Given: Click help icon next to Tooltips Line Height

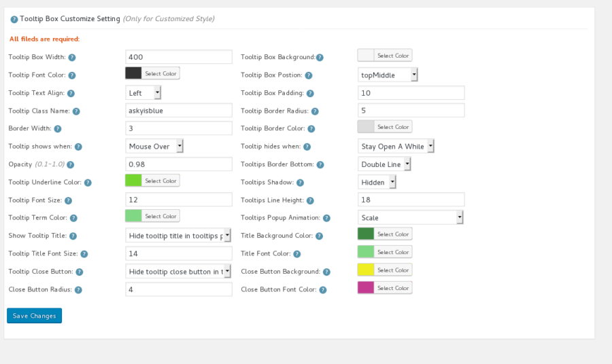Looking at the screenshot, I should coord(310,200).
